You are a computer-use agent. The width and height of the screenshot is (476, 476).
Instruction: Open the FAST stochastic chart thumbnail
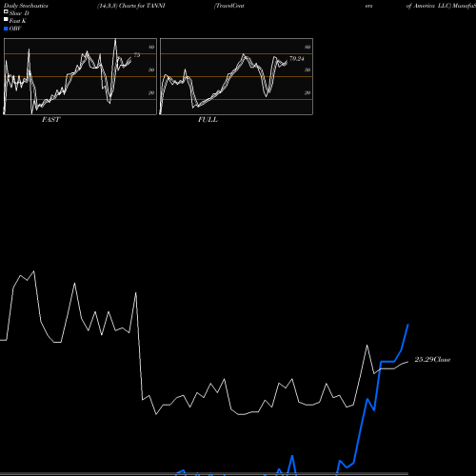(80, 76)
